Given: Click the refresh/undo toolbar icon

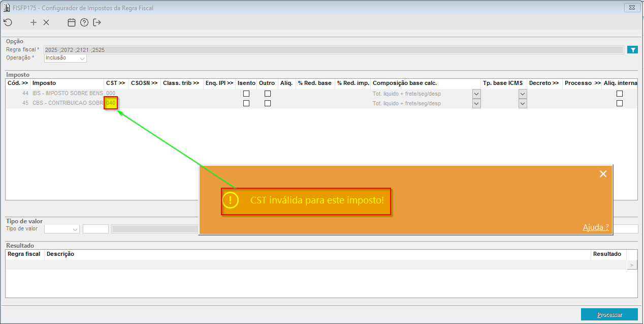Looking at the screenshot, I should click(7, 22).
